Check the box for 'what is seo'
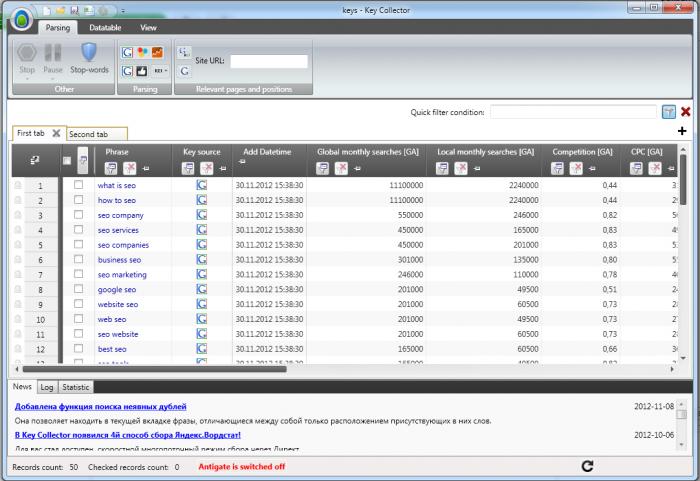This screenshot has height=481, width=700. pyautogui.click(x=79, y=184)
